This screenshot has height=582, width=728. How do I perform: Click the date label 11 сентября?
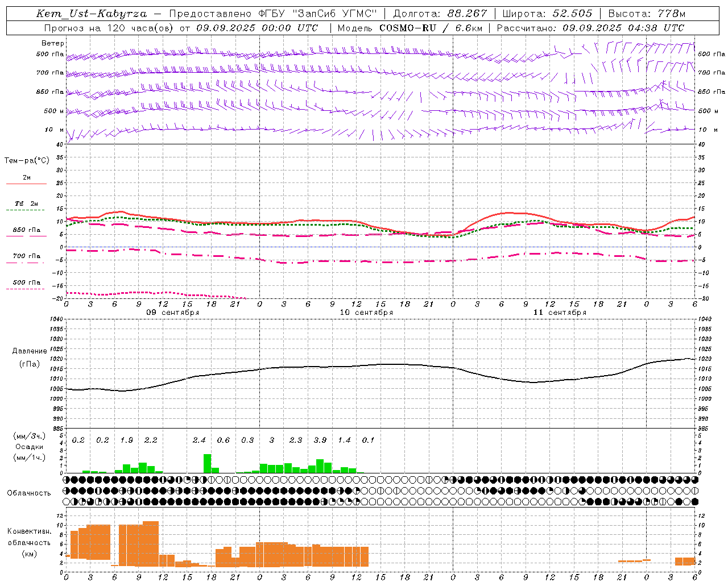pos(560,312)
